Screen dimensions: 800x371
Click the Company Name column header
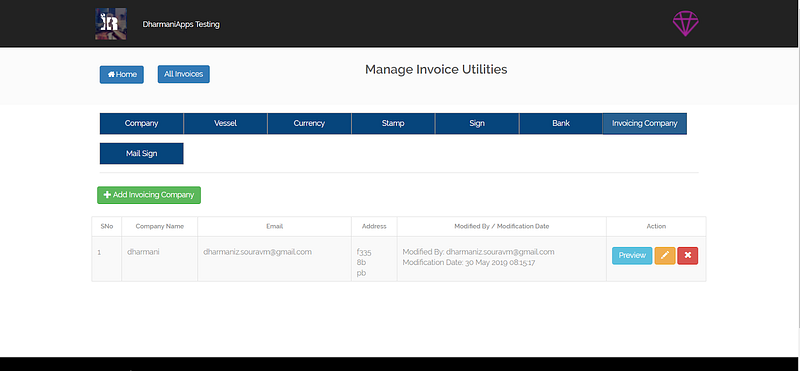[x=160, y=226]
